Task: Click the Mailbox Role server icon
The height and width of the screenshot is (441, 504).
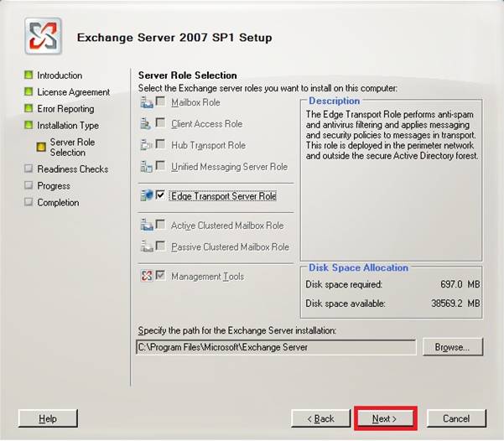Action: (x=147, y=102)
